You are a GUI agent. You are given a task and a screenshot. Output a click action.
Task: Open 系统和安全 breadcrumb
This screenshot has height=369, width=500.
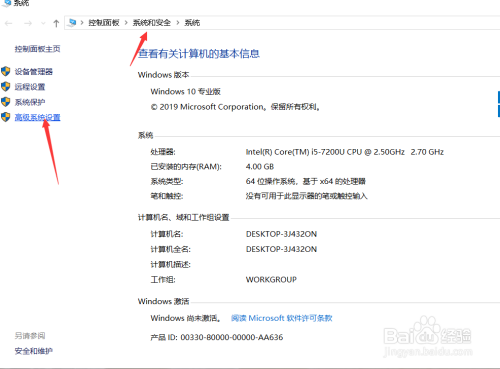coord(152,23)
